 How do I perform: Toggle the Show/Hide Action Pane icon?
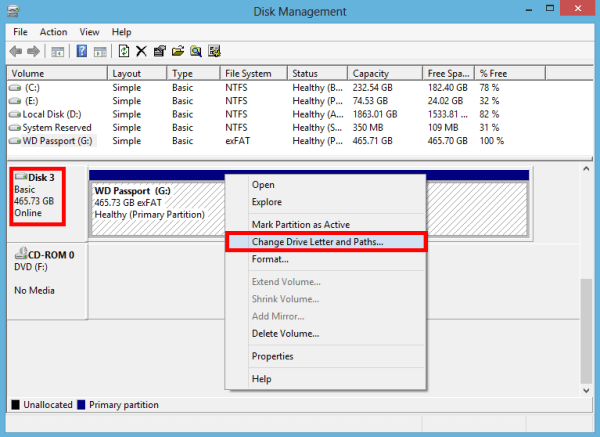100,51
